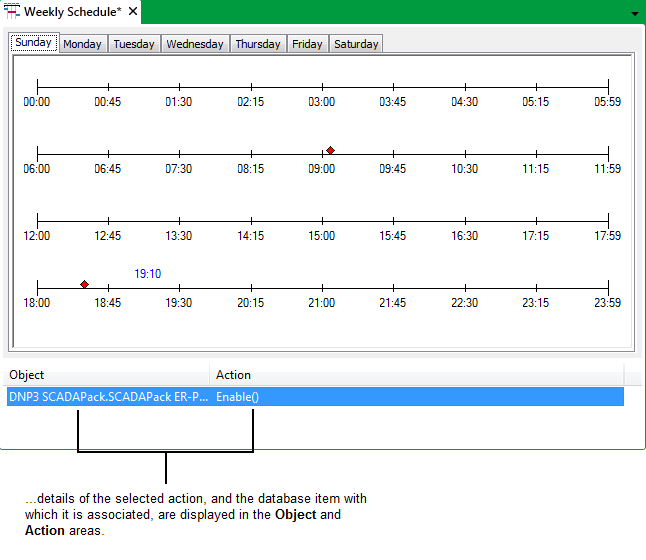Switch to the Saturday tab
646x560 pixels.
pos(356,44)
